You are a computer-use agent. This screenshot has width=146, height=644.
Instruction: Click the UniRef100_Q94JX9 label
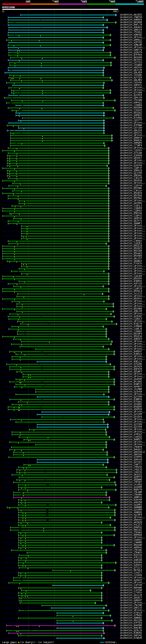pos(131,98)
